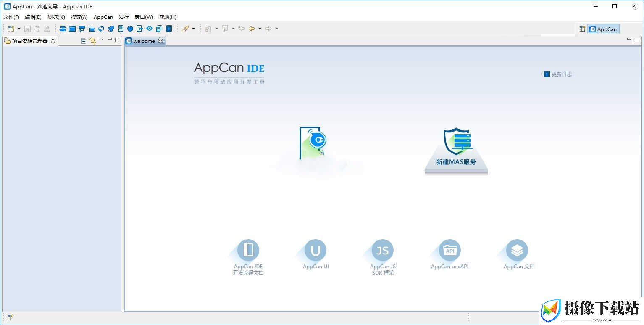Close the 项目资源管理器 view

tap(53, 41)
